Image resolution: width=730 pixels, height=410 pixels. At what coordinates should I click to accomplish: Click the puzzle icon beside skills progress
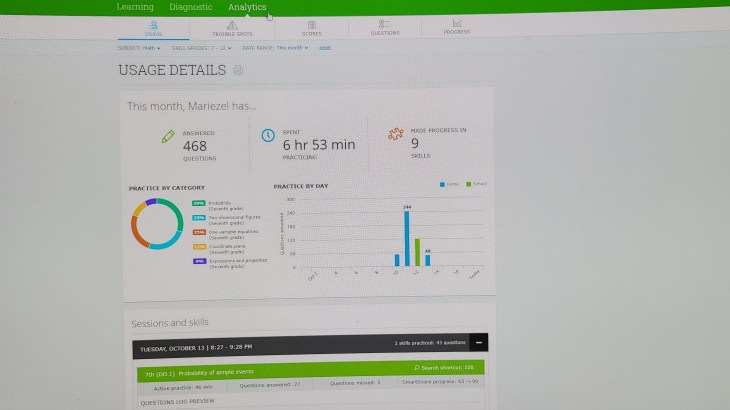point(396,135)
